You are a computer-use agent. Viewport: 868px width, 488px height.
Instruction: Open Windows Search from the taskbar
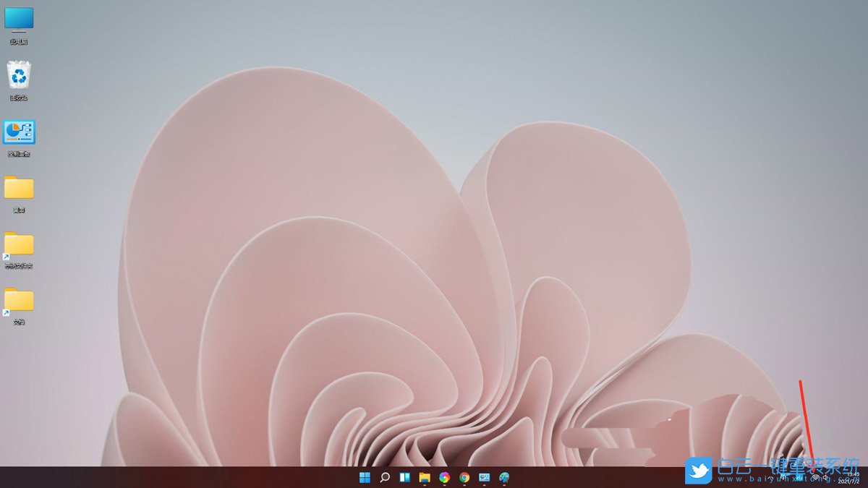coord(385,477)
